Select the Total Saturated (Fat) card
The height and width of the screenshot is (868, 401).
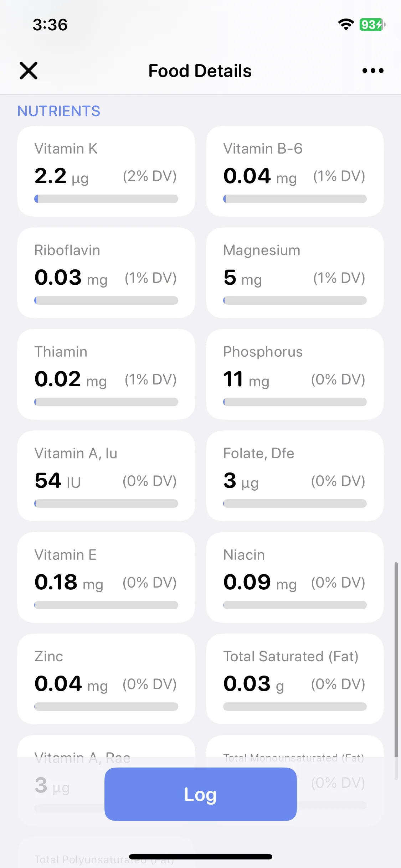click(295, 679)
